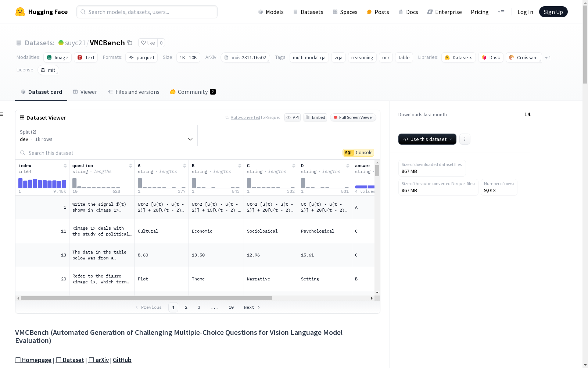Open the arXiv link below the title
The height and width of the screenshot is (368, 588).
[98, 360]
